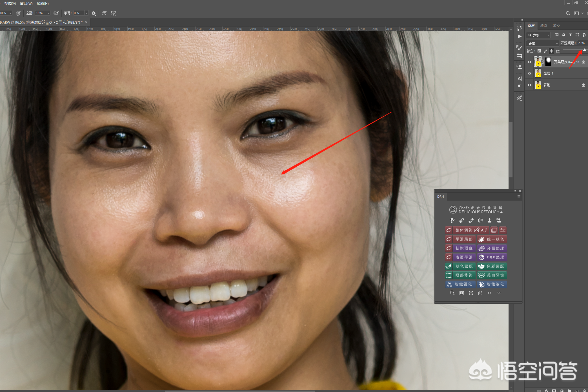Screen dimensions: 588x392
Task: Toggle lock image pixels brush icon
Action: pos(545,51)
